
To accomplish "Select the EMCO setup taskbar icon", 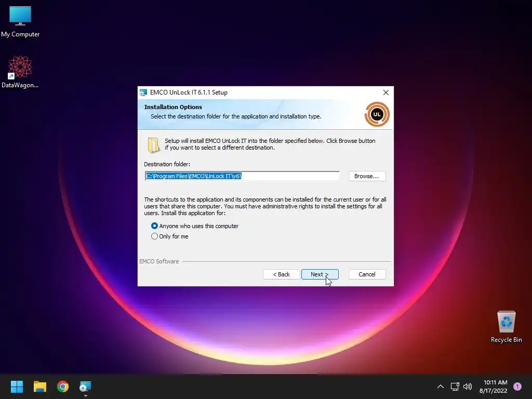I will tap(85, 387).
